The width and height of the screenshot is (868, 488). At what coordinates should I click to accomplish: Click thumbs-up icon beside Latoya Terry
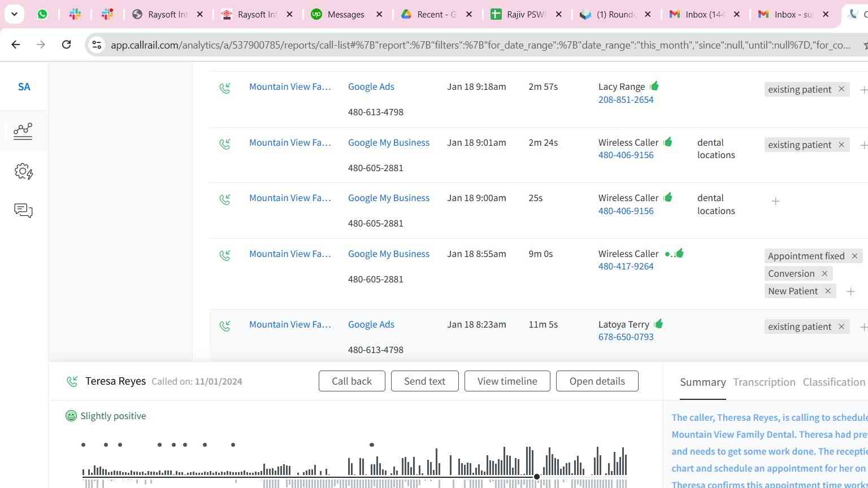pos(658,324)
